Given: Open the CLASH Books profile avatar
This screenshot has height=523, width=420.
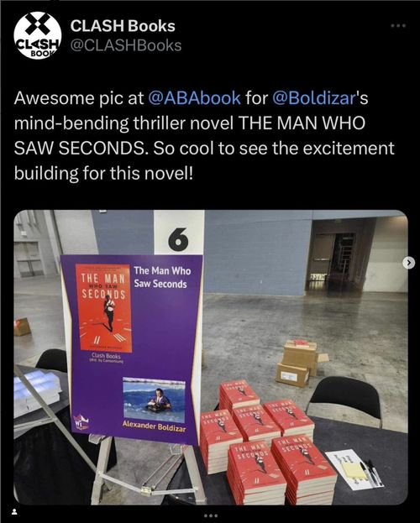Looking at the screenshot, I should [38, 36].
